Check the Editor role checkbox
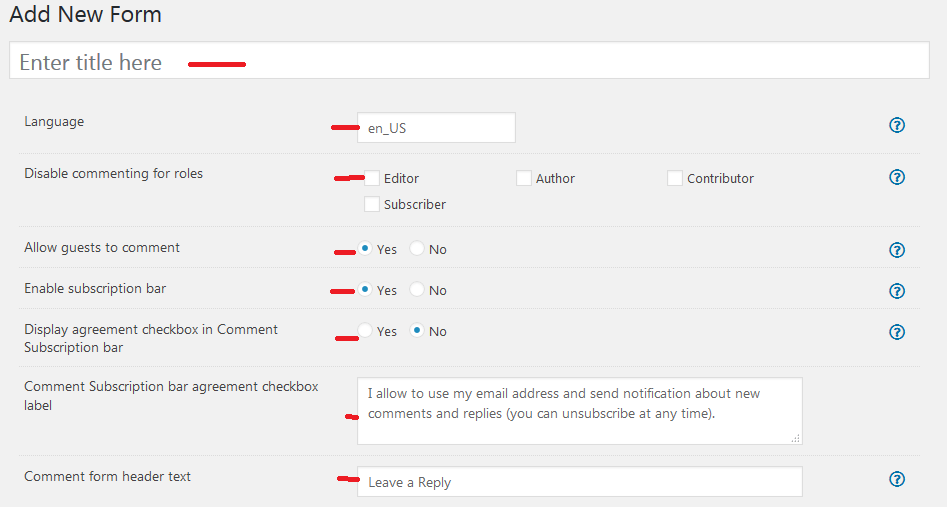 tap(372, 178)
